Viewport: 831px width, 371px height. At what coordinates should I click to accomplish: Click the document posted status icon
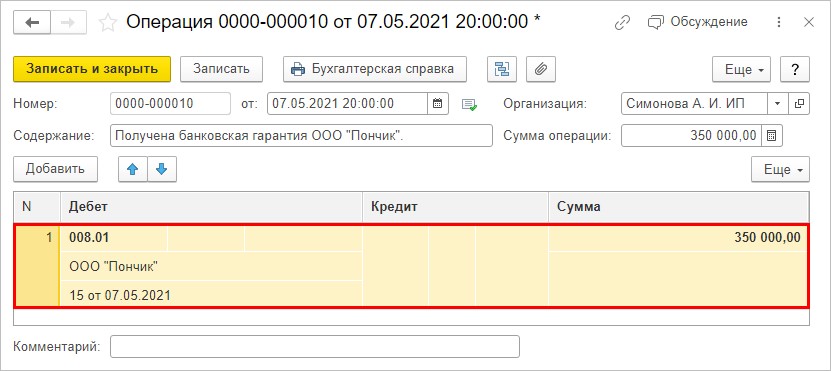[469, 104]
